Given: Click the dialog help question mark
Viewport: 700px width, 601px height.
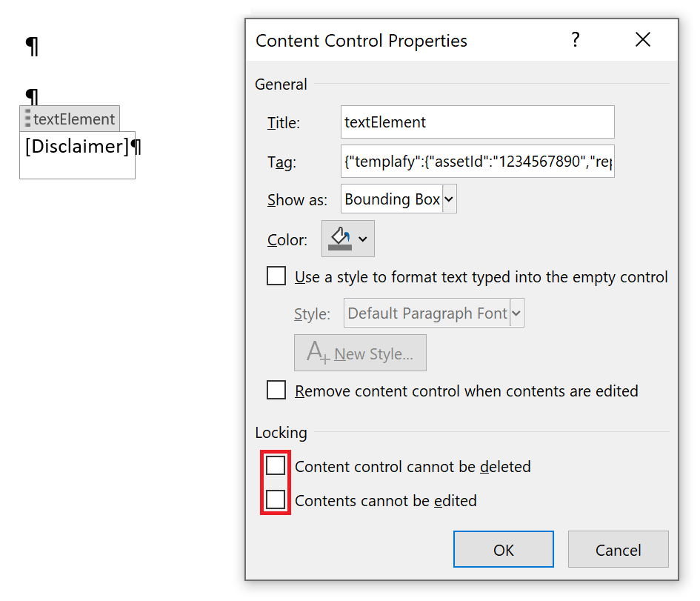Looking at the screenshot, I should 576,40.
